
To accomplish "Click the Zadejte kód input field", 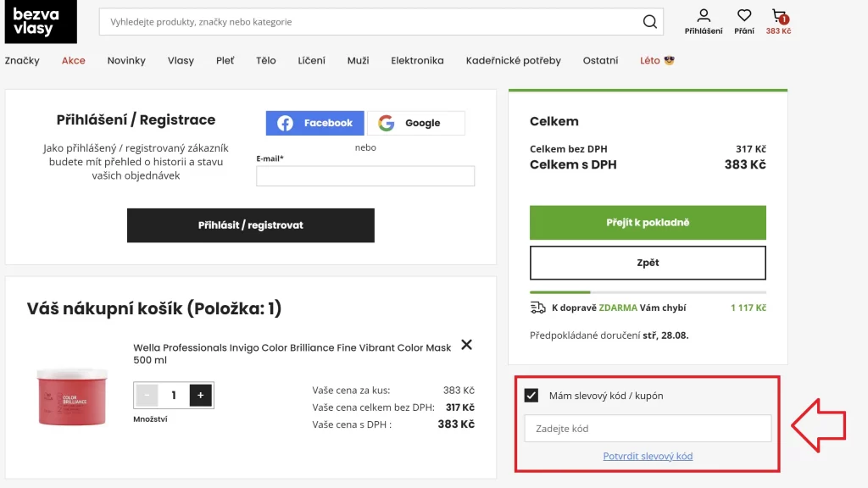I will pos(647,429).
